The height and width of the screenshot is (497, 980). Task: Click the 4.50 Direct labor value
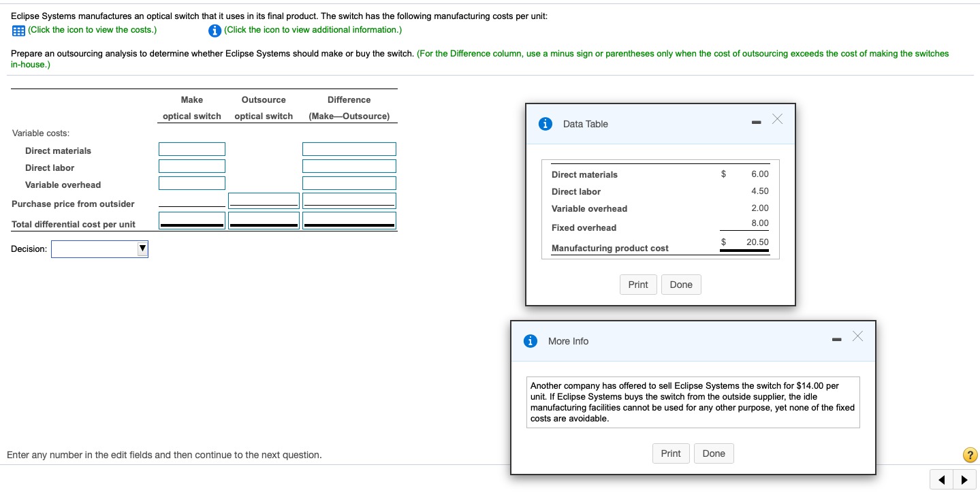760,191
